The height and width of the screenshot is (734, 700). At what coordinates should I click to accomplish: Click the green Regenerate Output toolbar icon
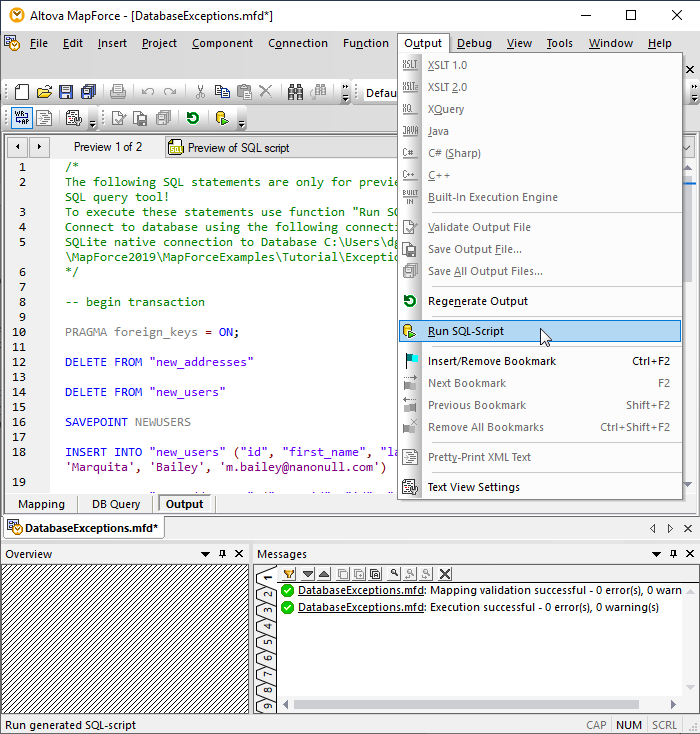[x=192, y=119]
